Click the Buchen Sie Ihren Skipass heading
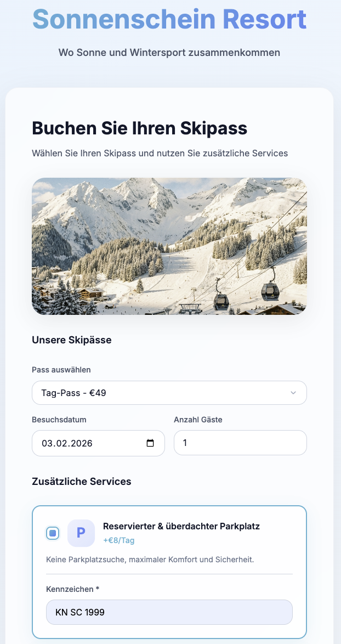The width and height of the screenshot is (341, 644). coord(140,128)
